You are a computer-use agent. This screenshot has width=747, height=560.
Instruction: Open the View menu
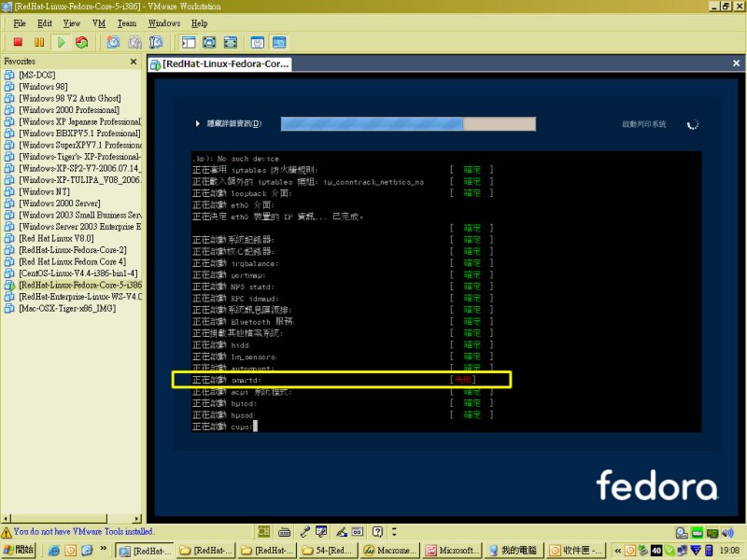(72, 22)
